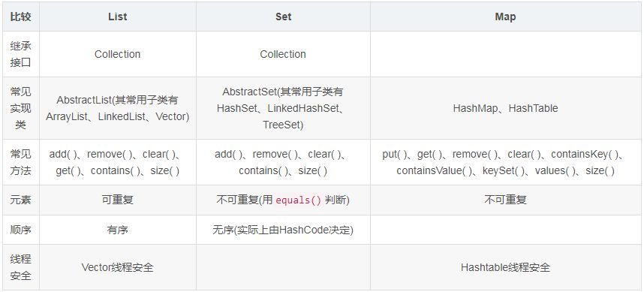Viewport: 644px width, 292px height.
Task: Click the 有序 cell under List
Action: coord(117,230)
